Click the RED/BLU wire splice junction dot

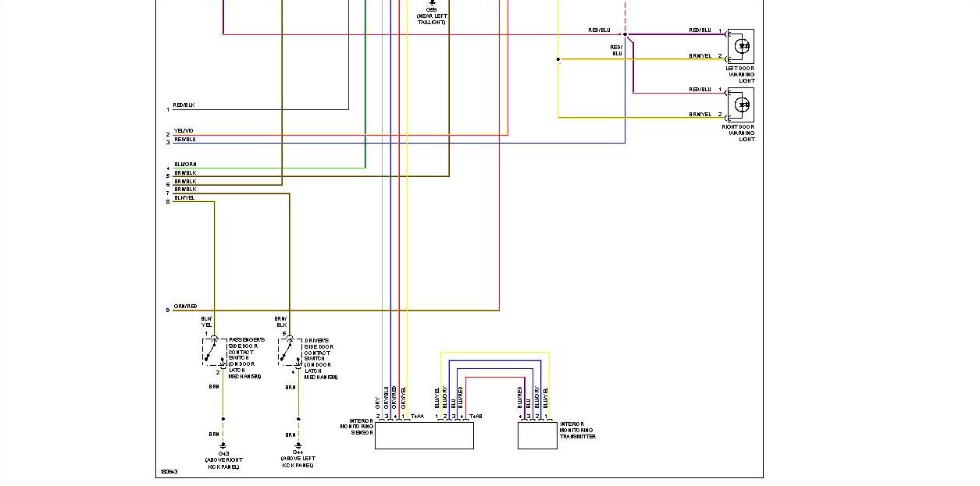(625, 34)
